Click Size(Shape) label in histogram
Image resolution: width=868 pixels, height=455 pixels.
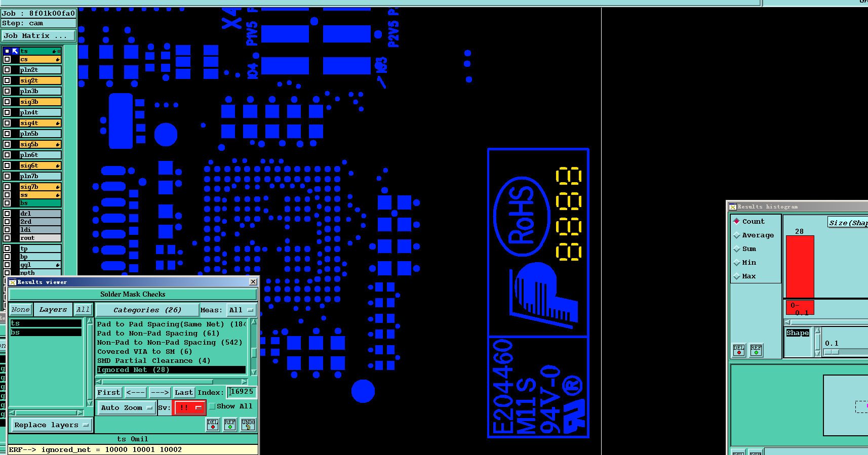[x=848, y=223]
